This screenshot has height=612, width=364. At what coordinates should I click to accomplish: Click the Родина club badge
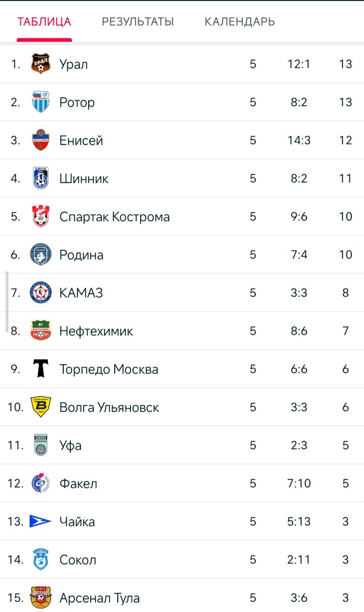tap(40, 254)
